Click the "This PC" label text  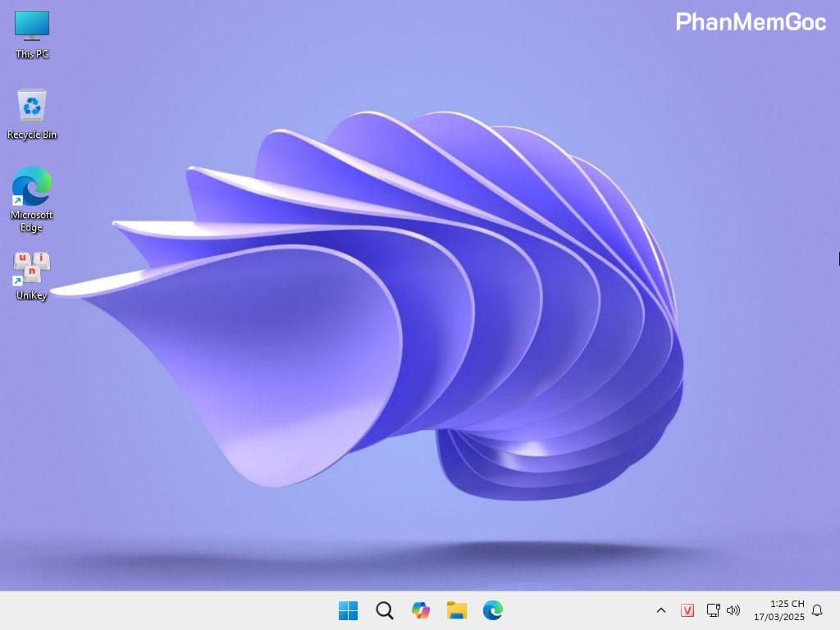pos(32,54)
